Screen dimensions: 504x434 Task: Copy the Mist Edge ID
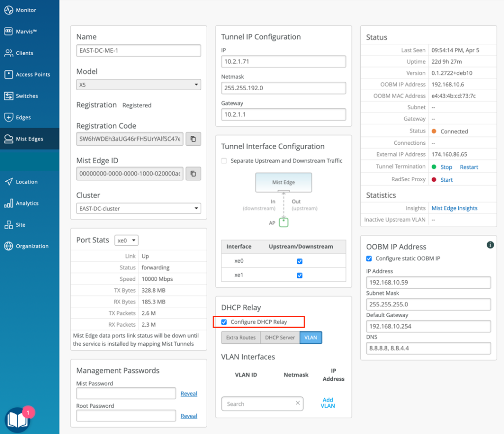[x=193, y=173]
